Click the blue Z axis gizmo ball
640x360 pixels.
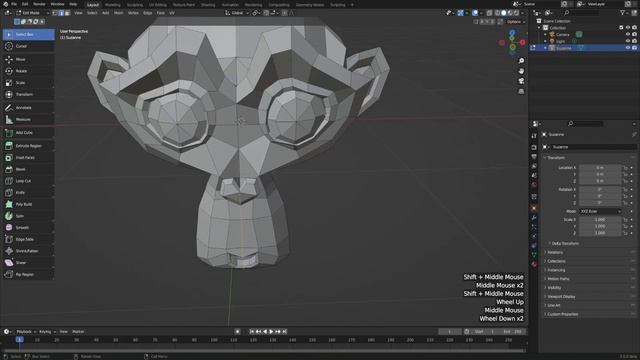512,33
